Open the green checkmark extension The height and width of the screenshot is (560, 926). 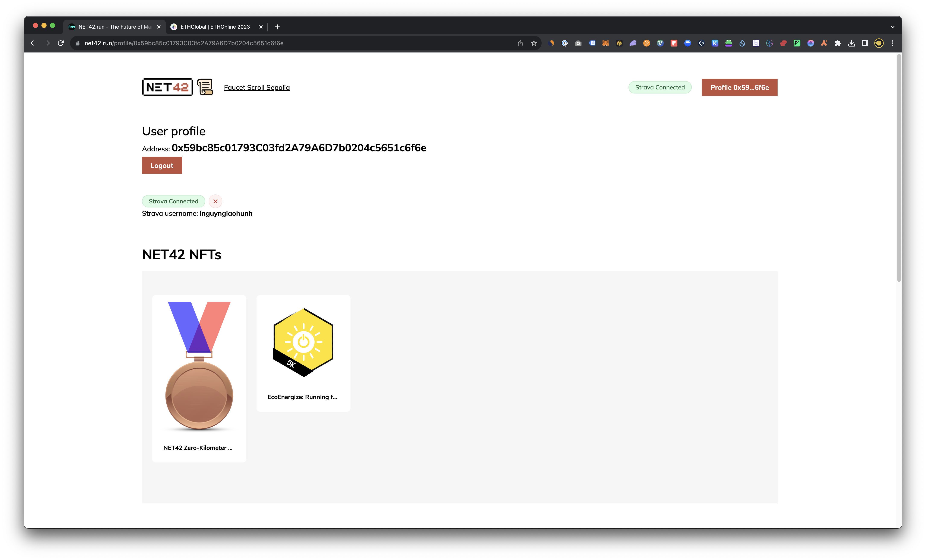pyautogui.click(x=797, y=43)
